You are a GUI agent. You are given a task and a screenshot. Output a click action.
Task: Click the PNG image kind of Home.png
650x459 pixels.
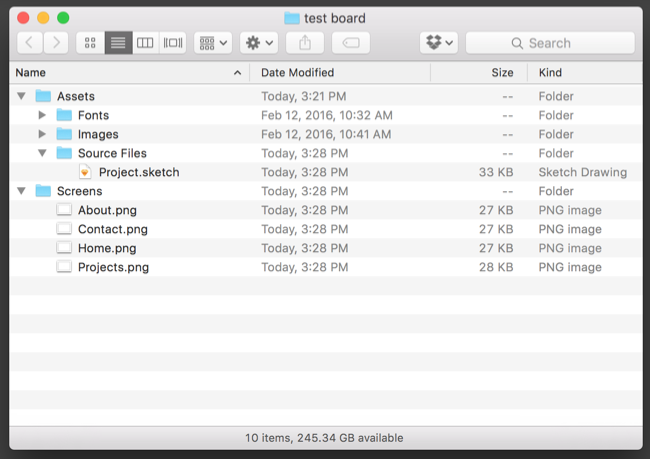(570, 248)
